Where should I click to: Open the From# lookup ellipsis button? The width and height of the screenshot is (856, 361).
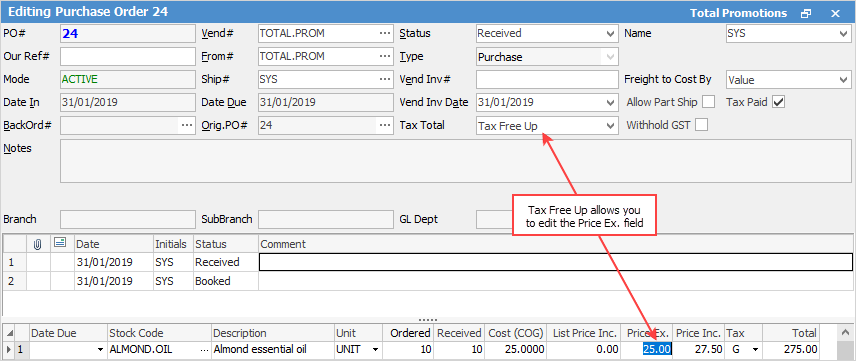click(385, 56)
